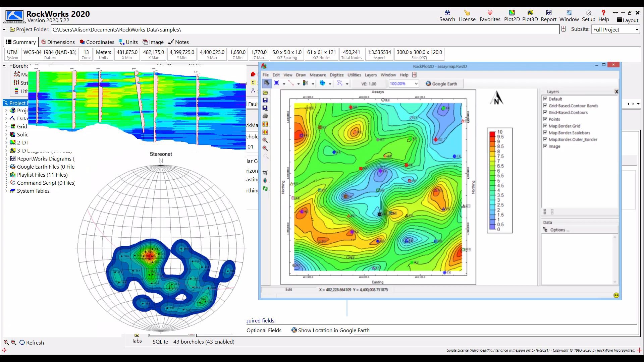Switch to the Coordinates tab
Screen dimensions: 644x362
pos(97,42)
